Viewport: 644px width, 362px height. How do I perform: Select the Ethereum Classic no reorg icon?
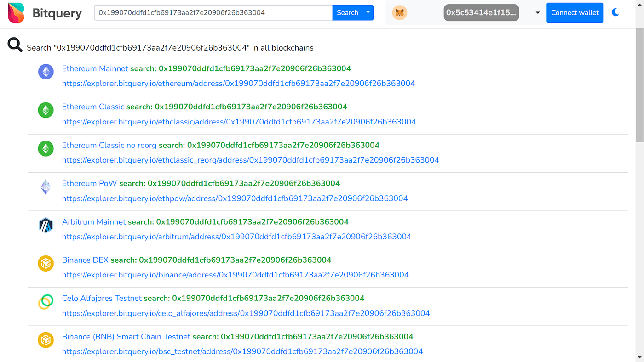(x=46, y=148)
